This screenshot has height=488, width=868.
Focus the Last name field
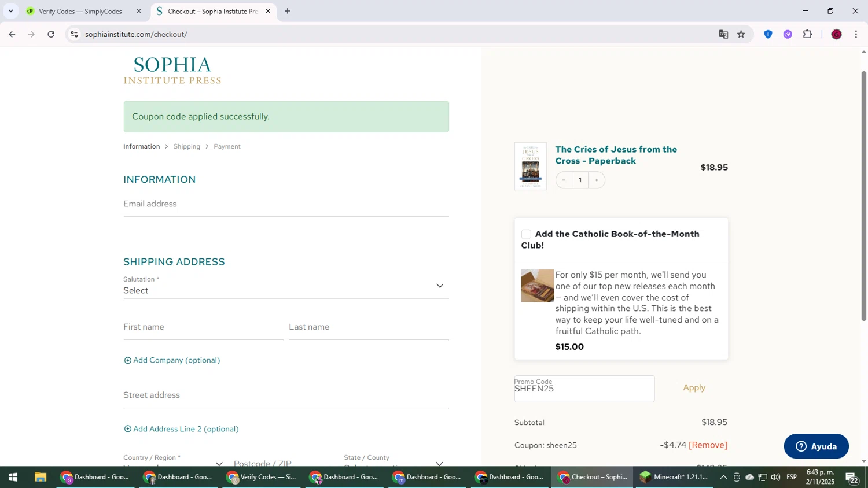(369, 327)
